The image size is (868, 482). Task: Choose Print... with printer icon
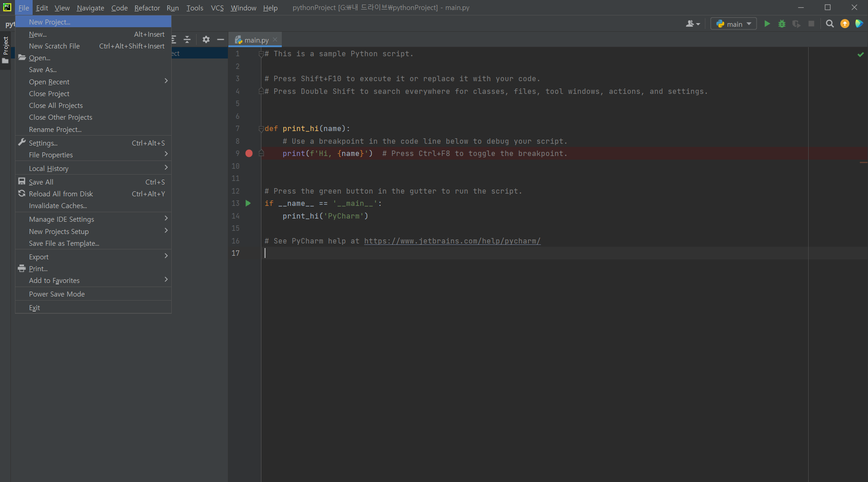point(93,268)
